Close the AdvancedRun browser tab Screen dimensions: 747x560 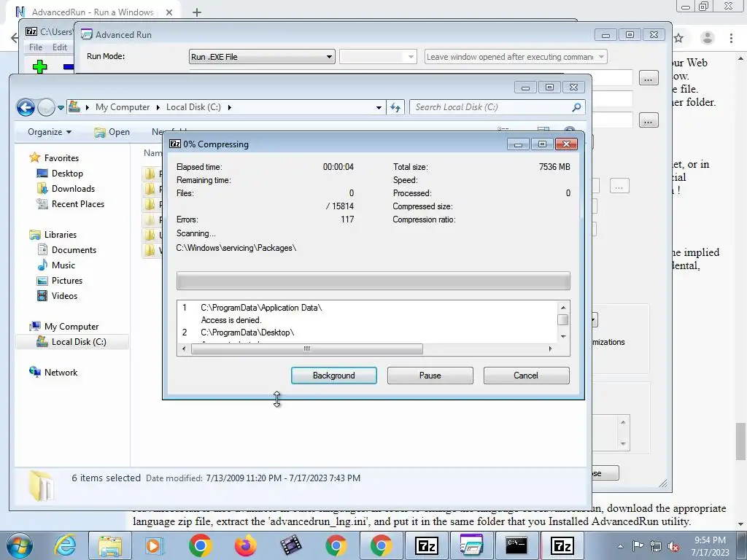click(169, 12)
